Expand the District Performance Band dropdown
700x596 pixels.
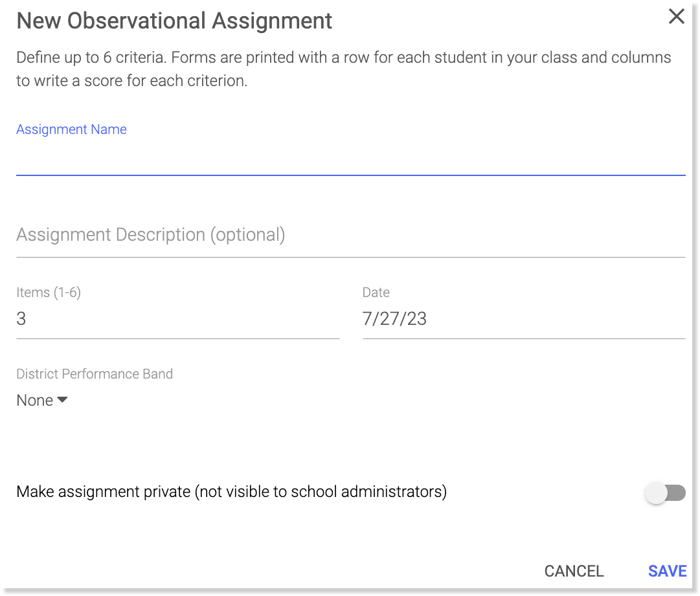(42, 401)
